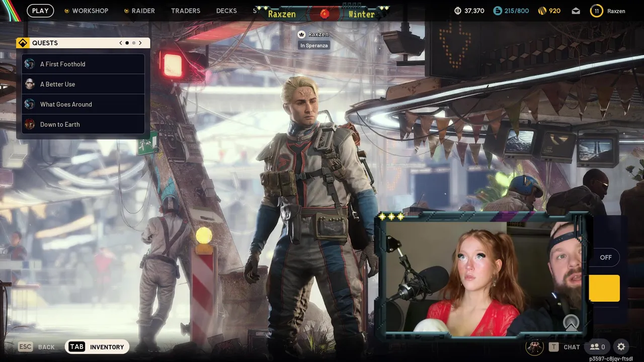Select first quests page dot
The height and width of the screenshot is (362, 644).
127,43
